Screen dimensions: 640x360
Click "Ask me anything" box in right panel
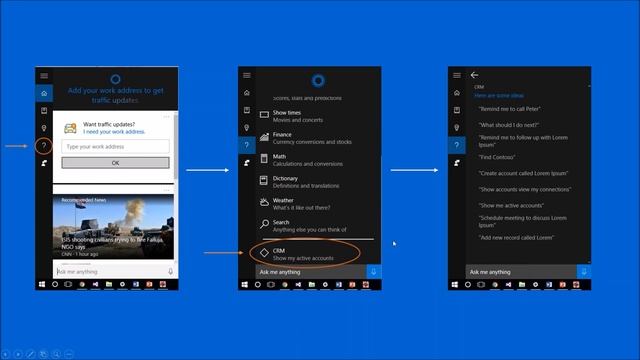point(521,272)
